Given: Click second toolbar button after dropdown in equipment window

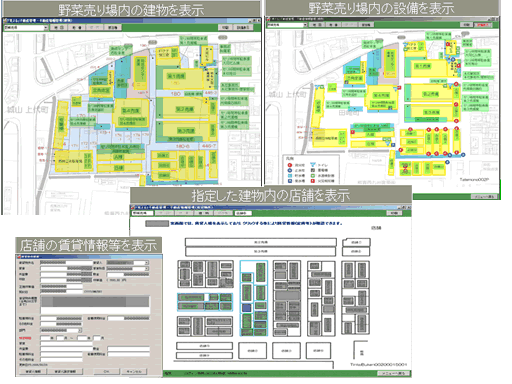Looking at the screenshot, I should click(x=333, y=25).
